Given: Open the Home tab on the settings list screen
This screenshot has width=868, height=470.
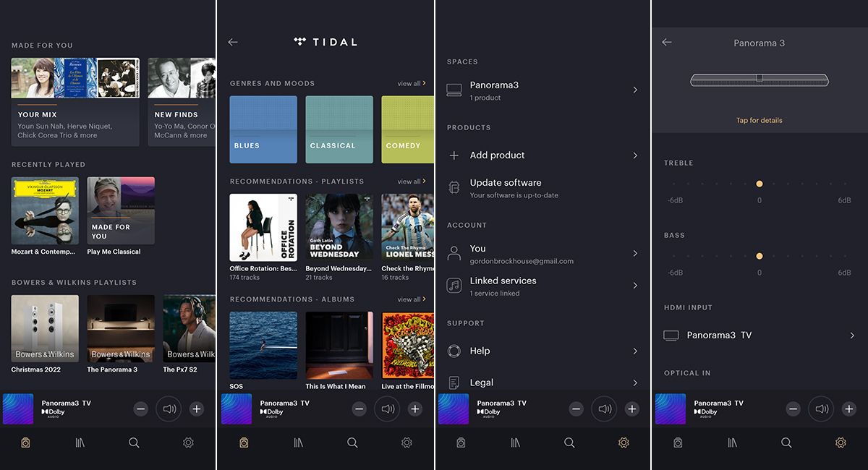Looking at the screenshot, I should [x=461, y=443].
